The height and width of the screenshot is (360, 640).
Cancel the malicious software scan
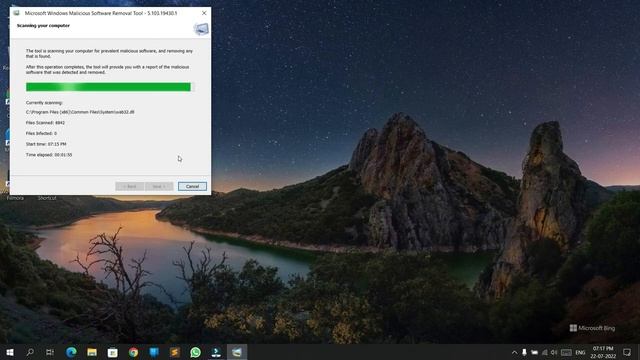click(x=192, y=187)
